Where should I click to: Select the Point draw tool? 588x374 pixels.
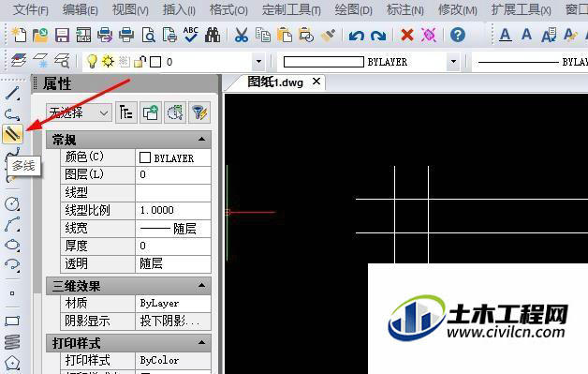pyautogui.click(x=12, y=293)
